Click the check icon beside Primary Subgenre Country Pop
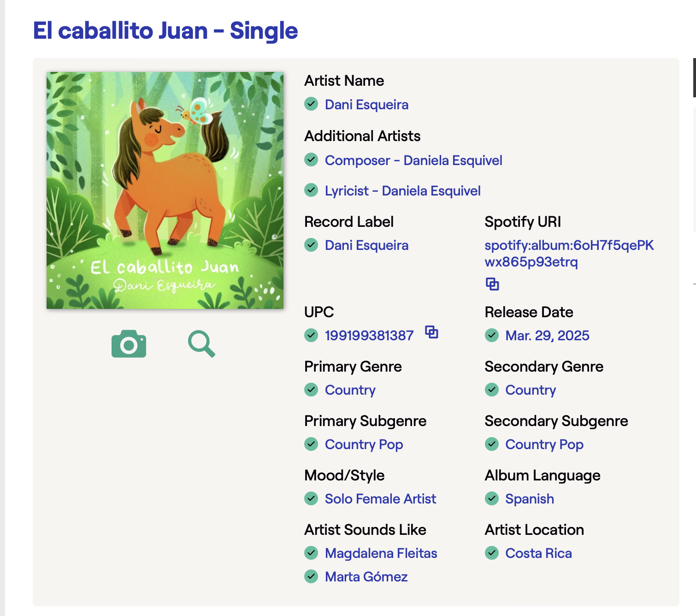This screenshot has width=696, height=616. (x=311, y=444)
